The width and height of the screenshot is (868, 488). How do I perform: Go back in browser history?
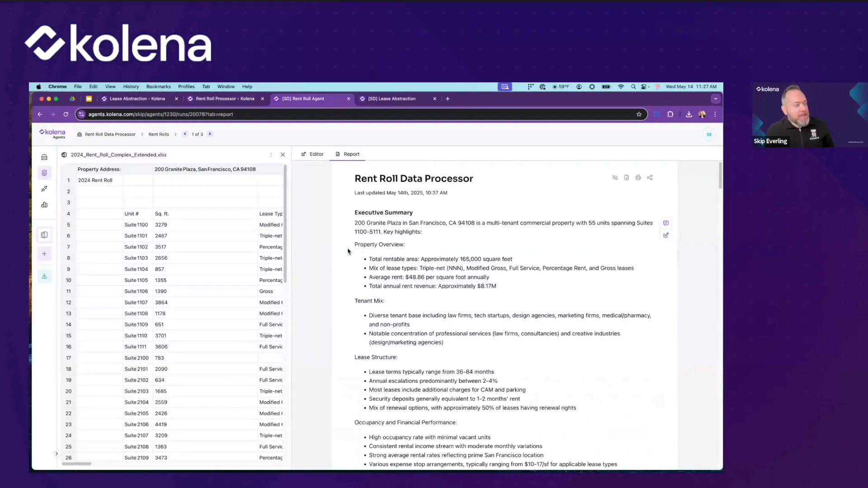pos(40,114)
